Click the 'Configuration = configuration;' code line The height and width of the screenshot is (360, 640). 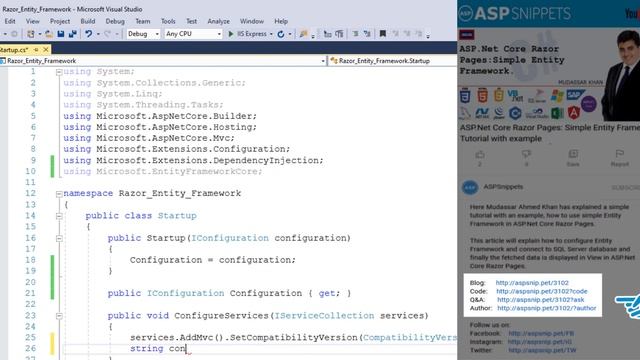tap(213, 260)
